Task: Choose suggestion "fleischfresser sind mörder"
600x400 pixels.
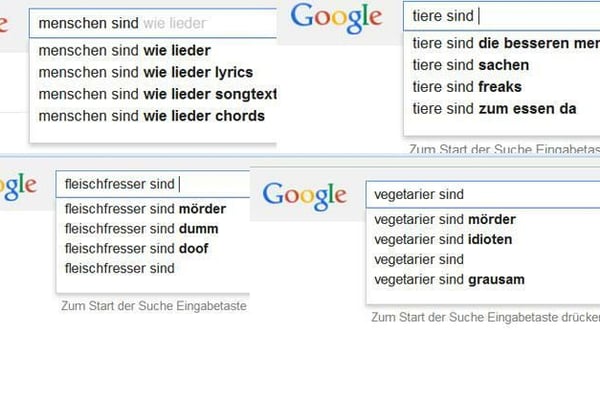Action: pos(145,209)
